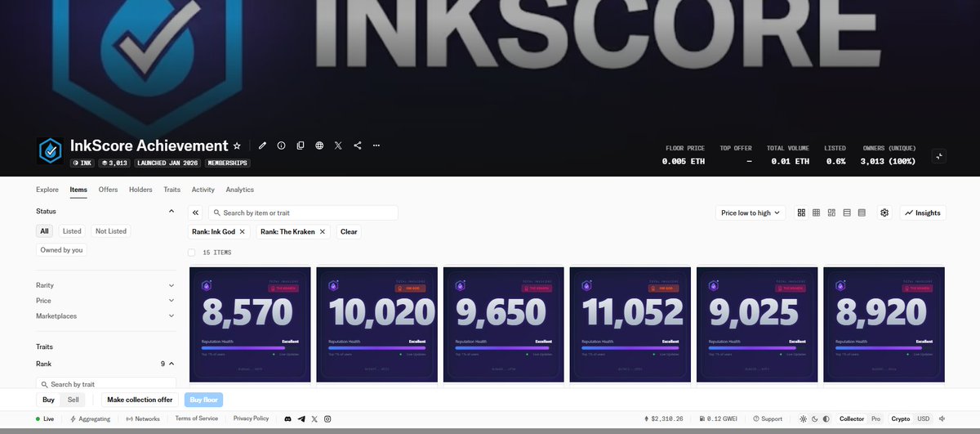Click the share icon in collection header
980x434 pixels.
coord(358,145)
